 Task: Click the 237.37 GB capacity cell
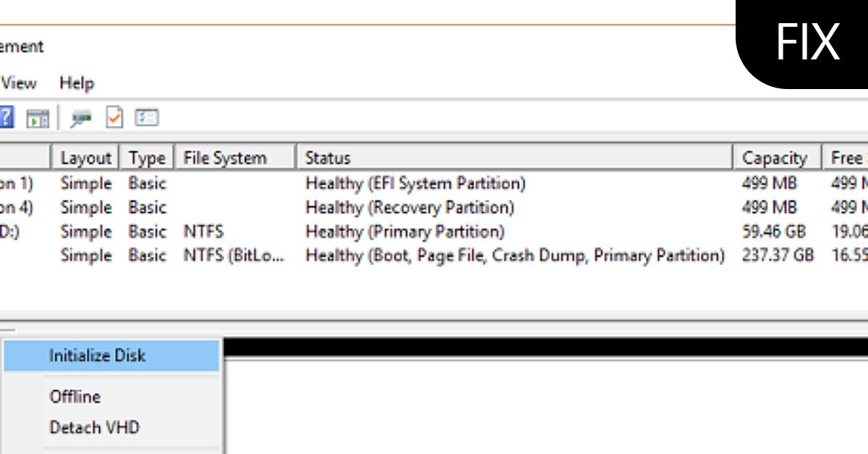pyautogui.click(x=778, y=256)
